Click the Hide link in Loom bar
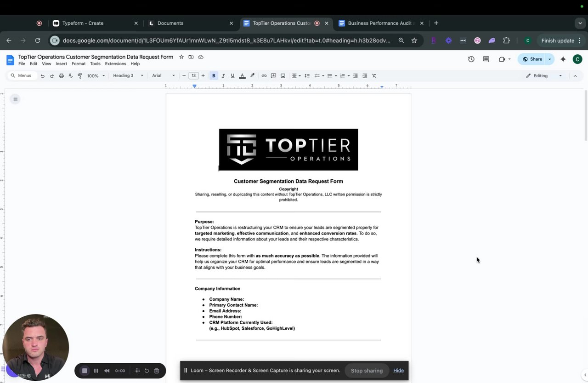This screenshot has width=588, height=383. (398, 371)
